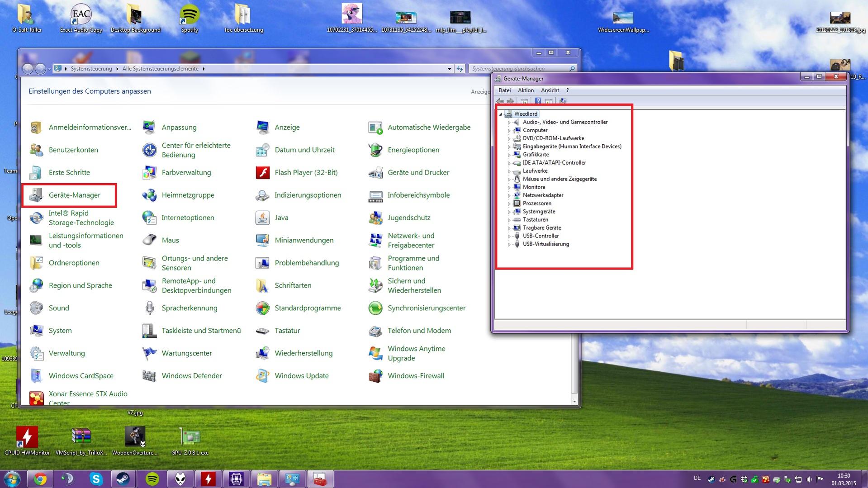Expand the USB-Controller device node
Viewport: 868px width, 488px height.
tap(509, 236)
